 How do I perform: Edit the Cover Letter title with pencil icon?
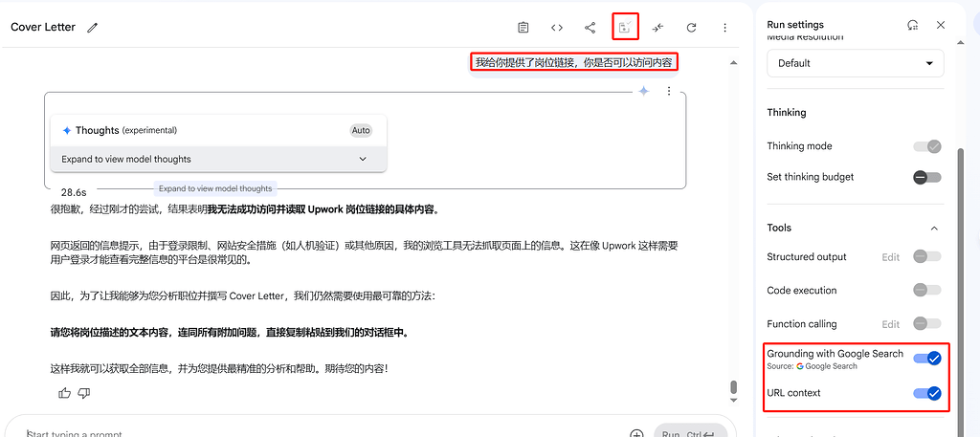point(93,28)
